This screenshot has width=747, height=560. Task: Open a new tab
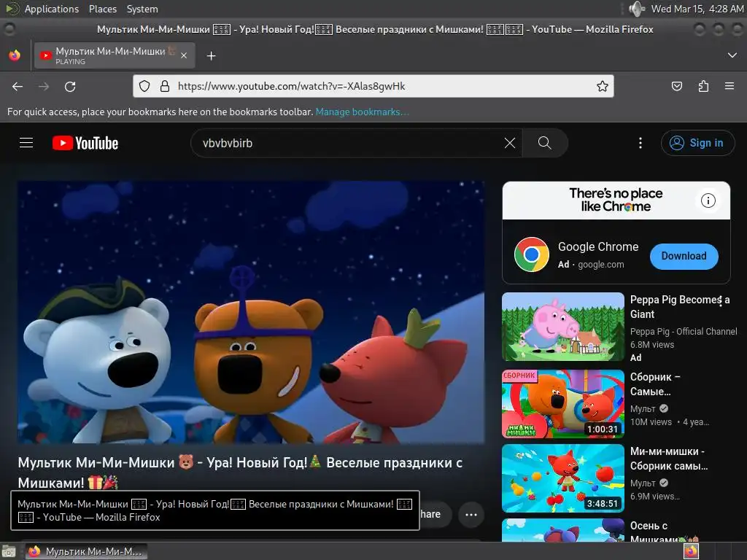click(211, 55)
